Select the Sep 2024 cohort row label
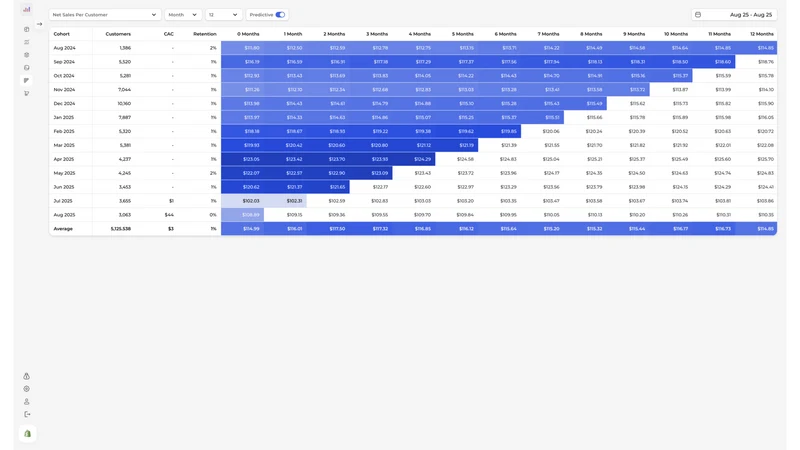This screenshot has width=800, height=450. click(64, 62)
